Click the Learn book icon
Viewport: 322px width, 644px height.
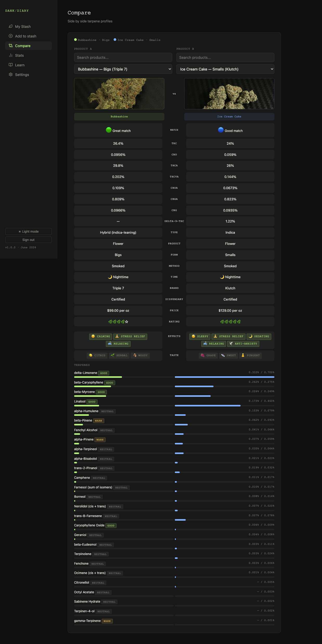pyautogui.click(x=11, y=65)
